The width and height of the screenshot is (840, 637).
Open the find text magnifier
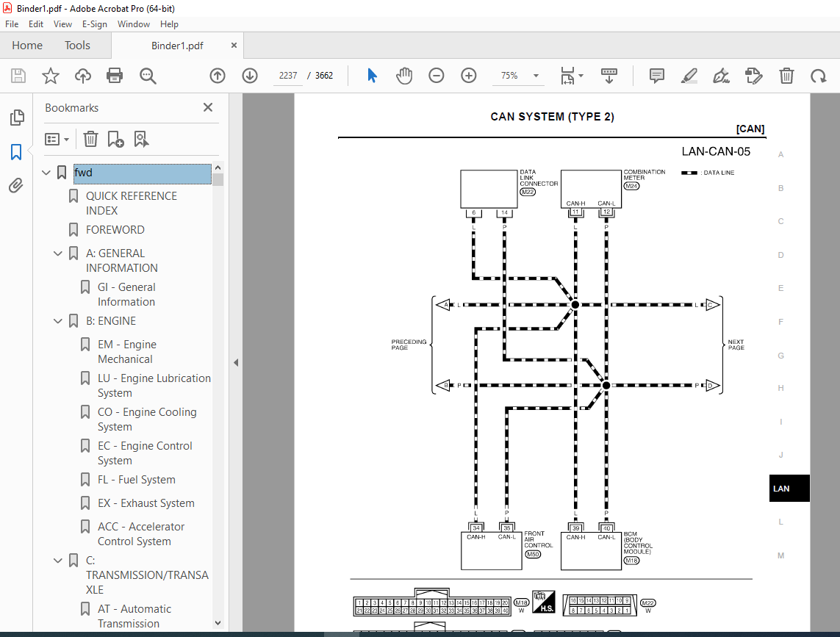tap(148, 76)
